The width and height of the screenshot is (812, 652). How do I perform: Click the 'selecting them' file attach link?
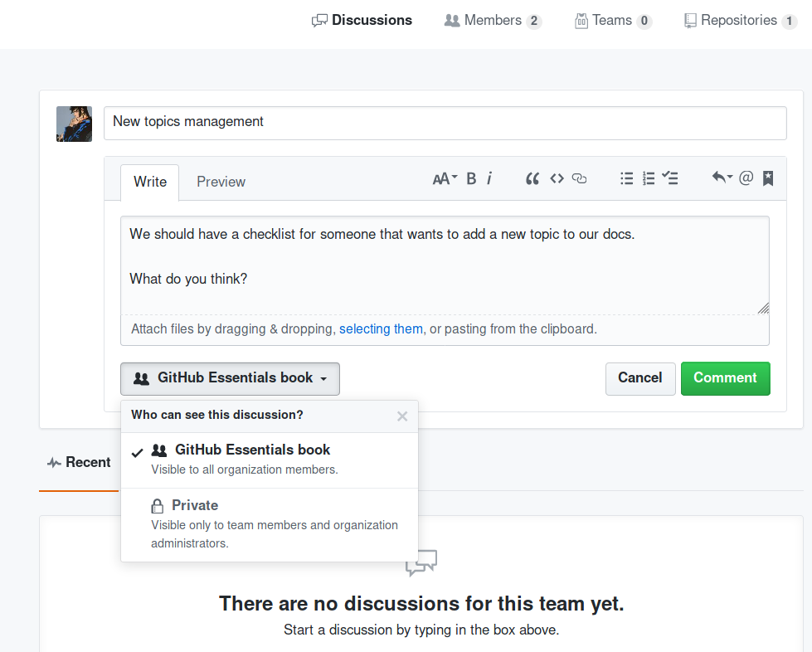[x=381, y=328]
